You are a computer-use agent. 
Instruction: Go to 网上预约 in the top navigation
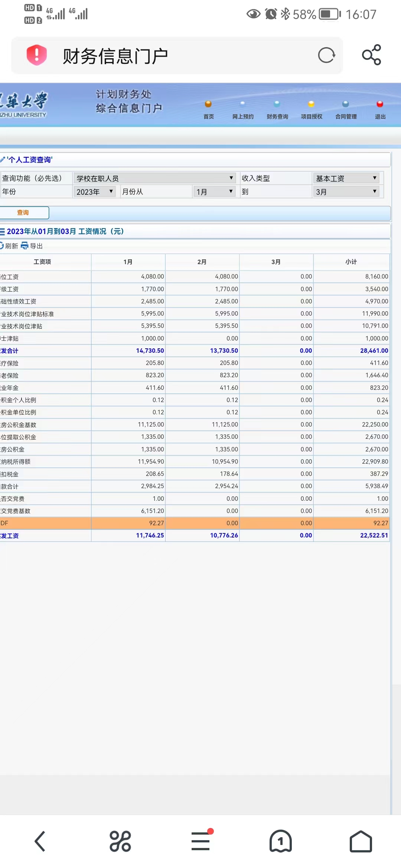tap(243, 111)
